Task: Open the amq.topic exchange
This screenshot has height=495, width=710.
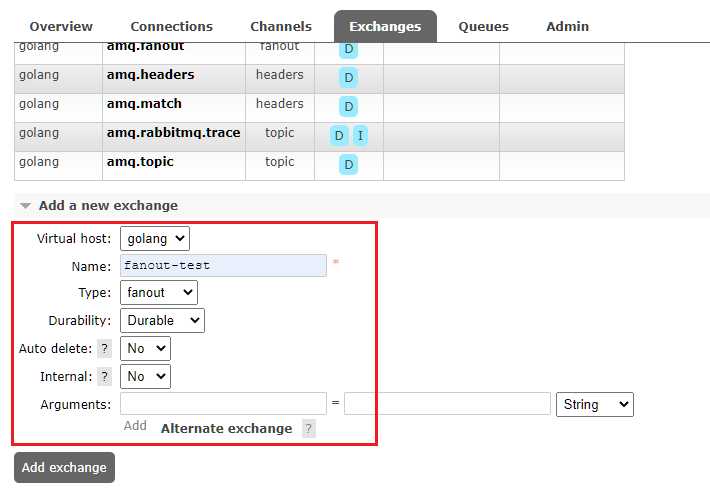Action: 140,162
